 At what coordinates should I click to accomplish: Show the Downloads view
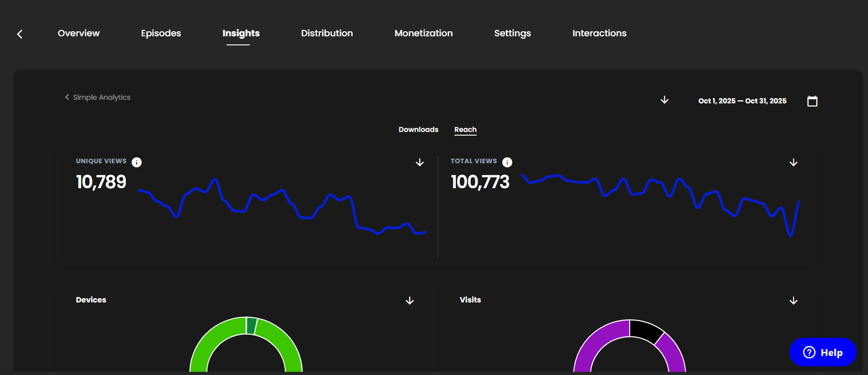tap(419, 130)
